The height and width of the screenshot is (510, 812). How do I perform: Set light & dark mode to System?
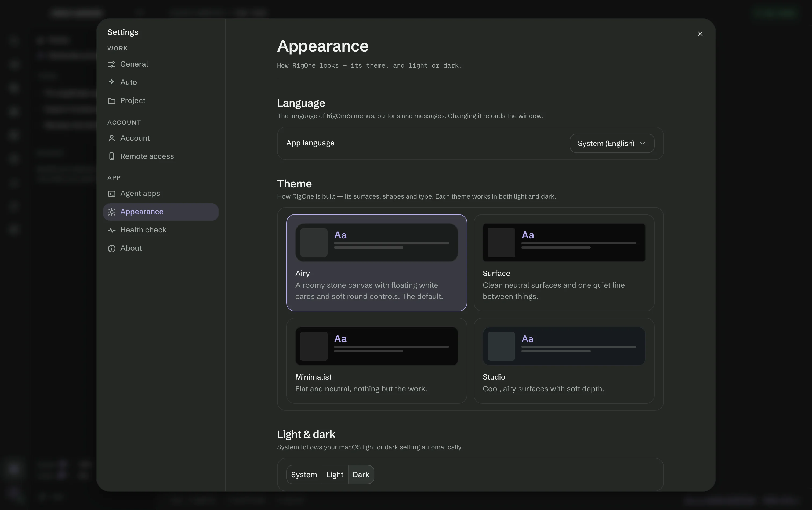[x=304, y=475]
